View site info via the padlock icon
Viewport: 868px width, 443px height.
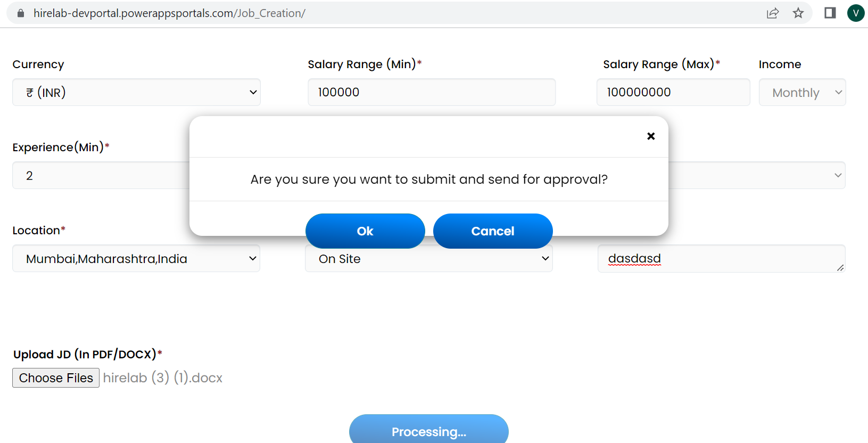(21, 13)
